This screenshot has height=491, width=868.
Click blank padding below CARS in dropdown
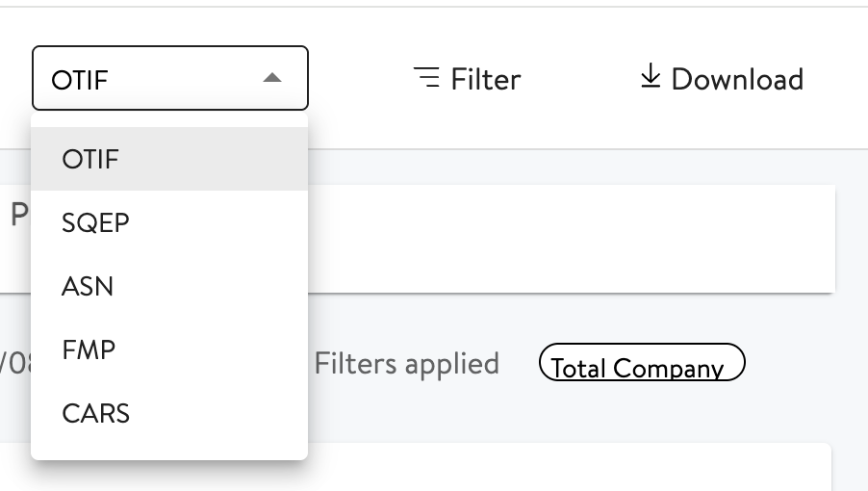(169, 447)
